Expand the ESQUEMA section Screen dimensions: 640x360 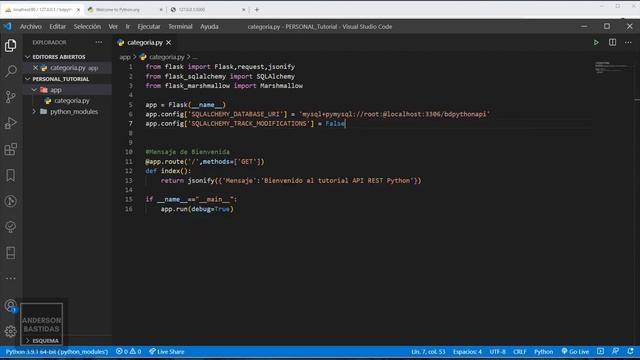pyautogui.click(x=42, y=340)
